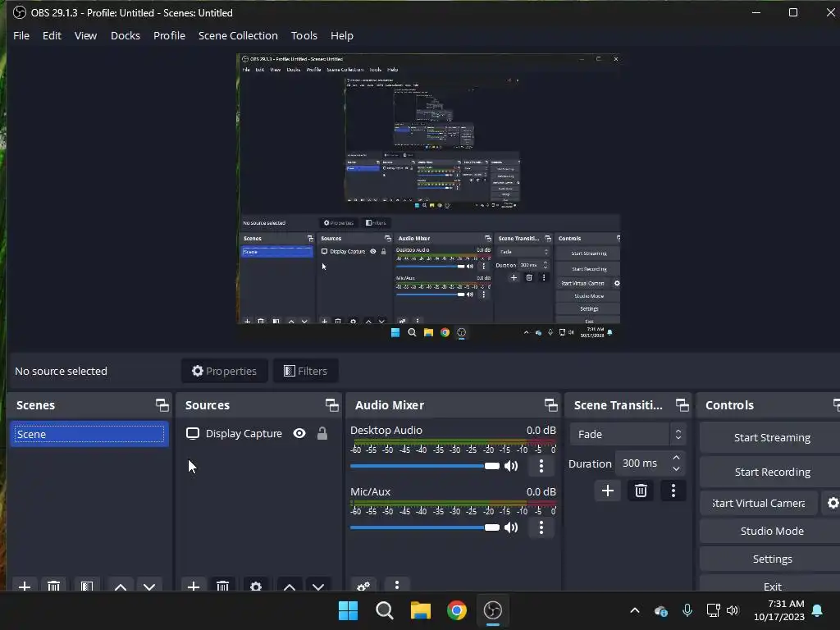Move source up arrow

(290, 586)
